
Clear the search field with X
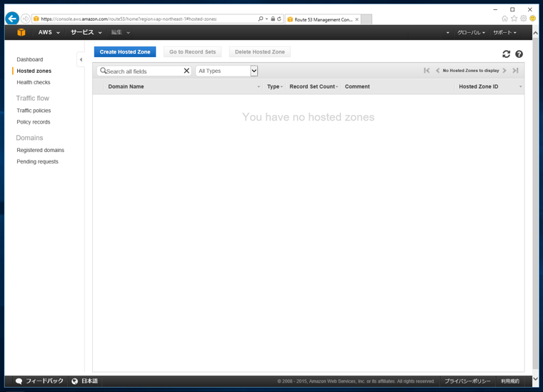186,71
